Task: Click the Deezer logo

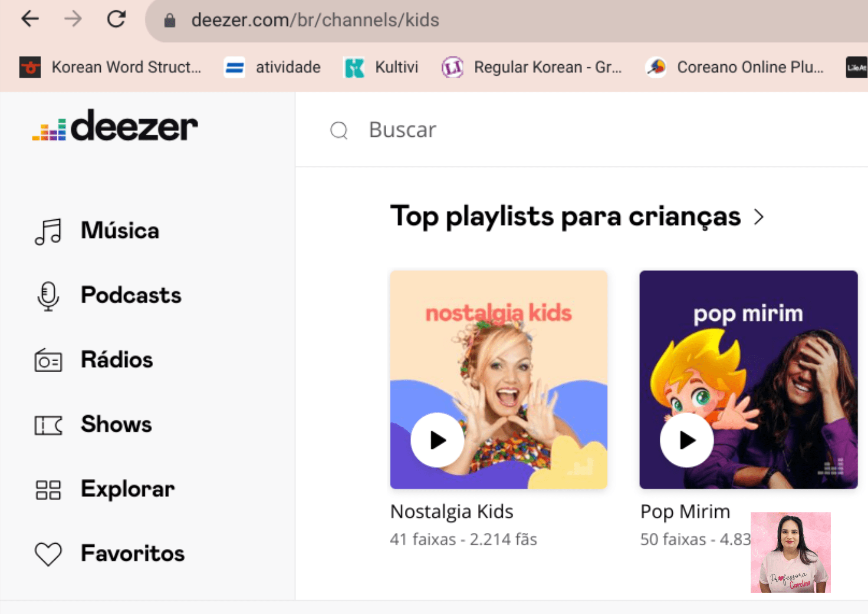Action: [x=115, y=125]
